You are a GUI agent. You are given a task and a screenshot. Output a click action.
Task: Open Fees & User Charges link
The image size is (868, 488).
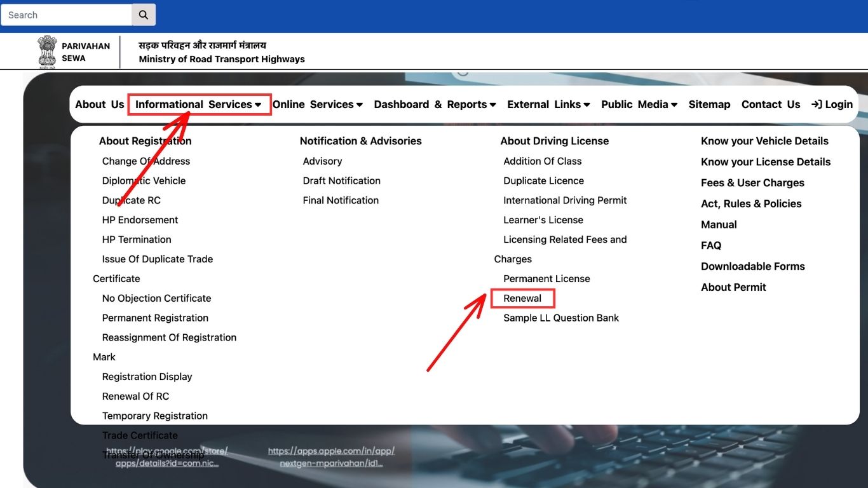(x=752, y=183)
